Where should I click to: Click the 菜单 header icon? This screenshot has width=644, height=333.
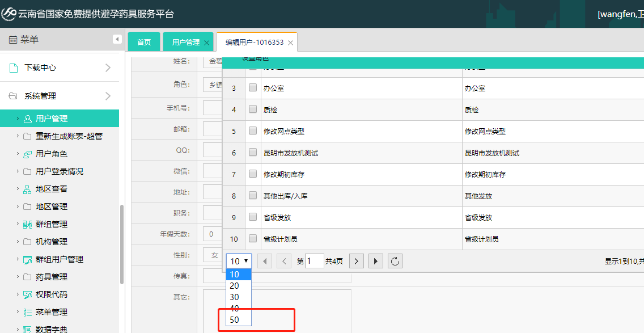click(x=13, y=40)
